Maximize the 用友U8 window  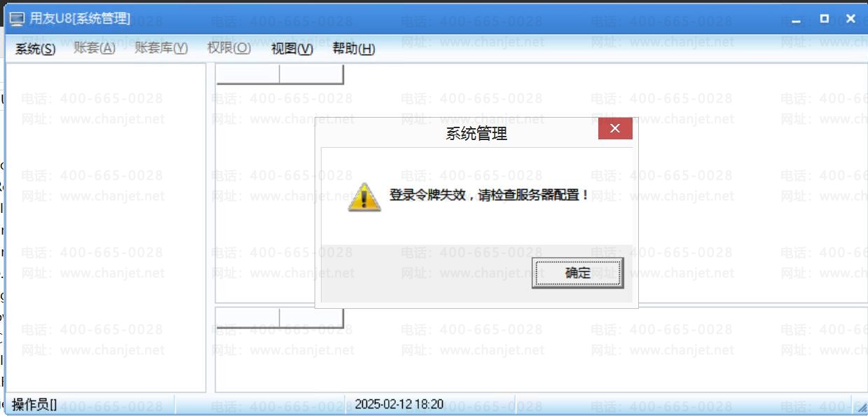coord(825,19)
